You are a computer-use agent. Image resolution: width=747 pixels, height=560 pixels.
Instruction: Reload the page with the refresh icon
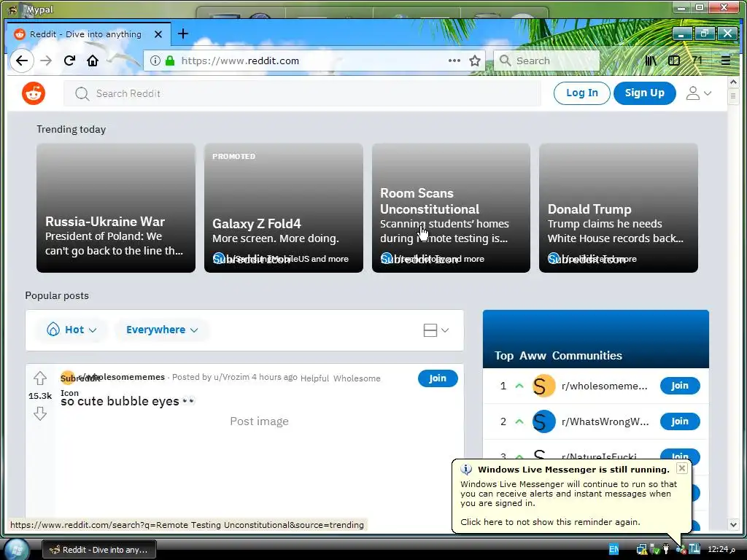click(x=69, y=61)
